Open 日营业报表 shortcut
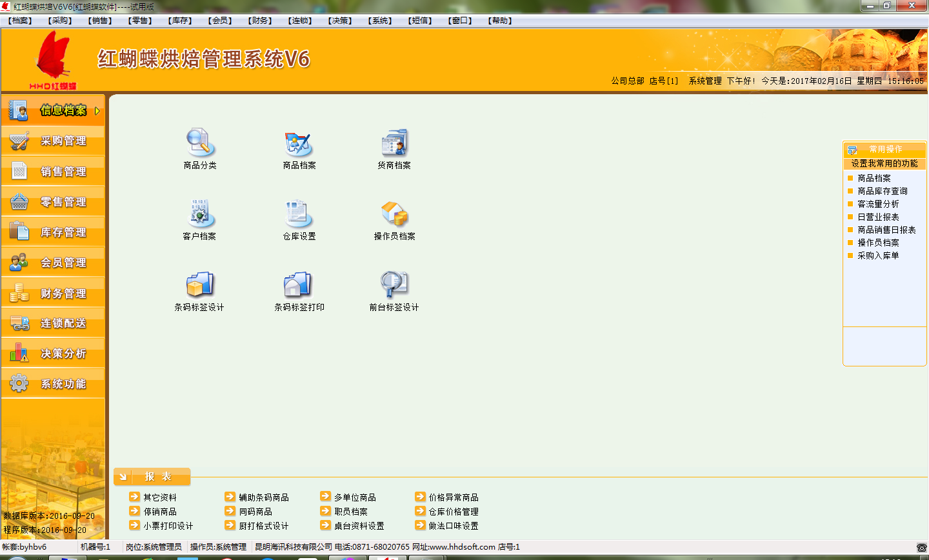929x560 pixels. pyautogui.click(x=878, y=217)
